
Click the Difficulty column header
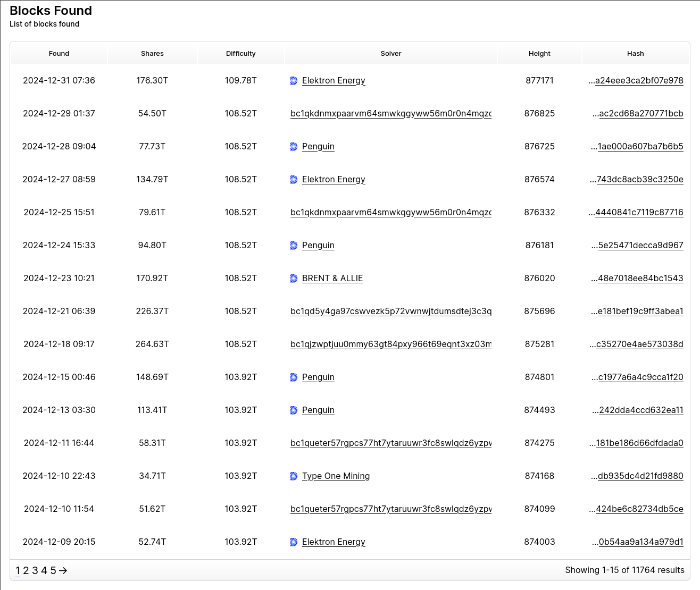coord(241,54)
